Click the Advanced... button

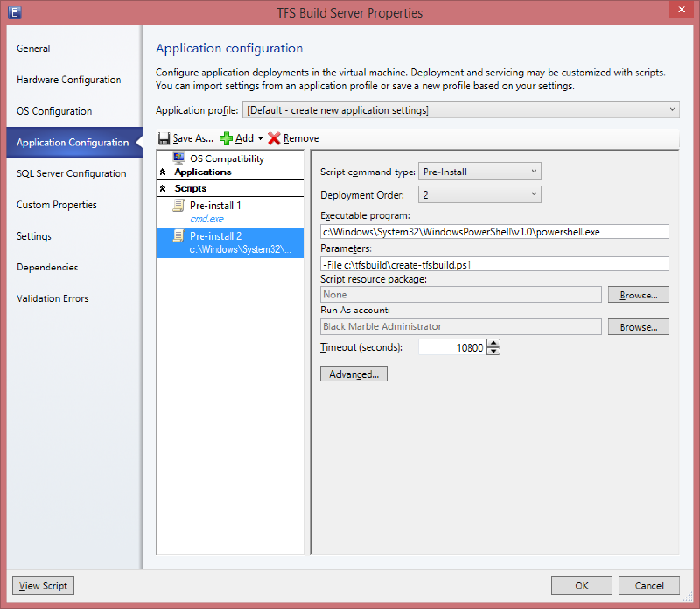click(353, 374)
